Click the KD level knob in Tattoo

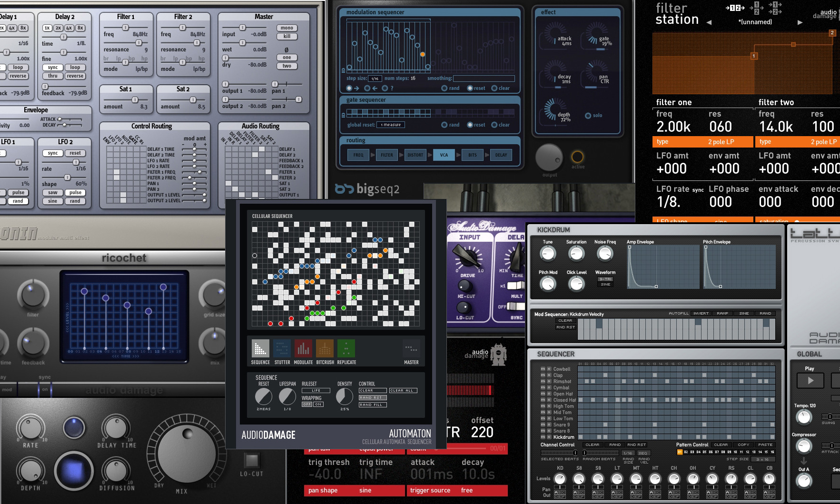[x=560, y=479]
